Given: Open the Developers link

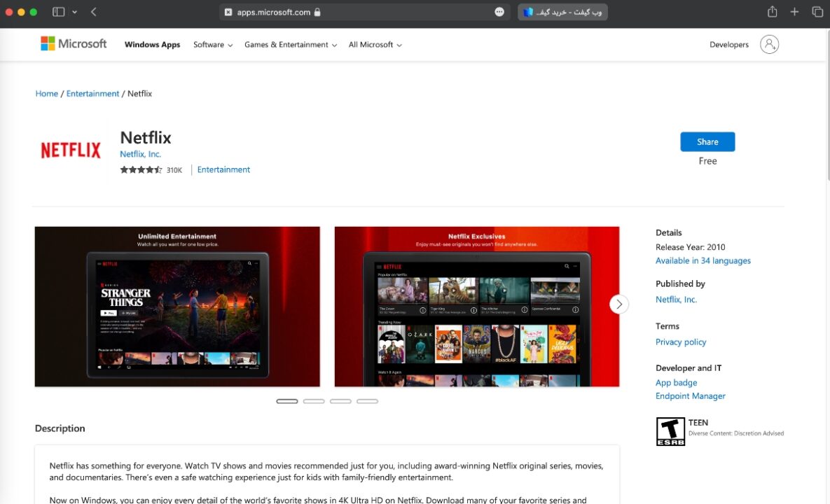Looking at the screenshot, I should coord(729,44).
